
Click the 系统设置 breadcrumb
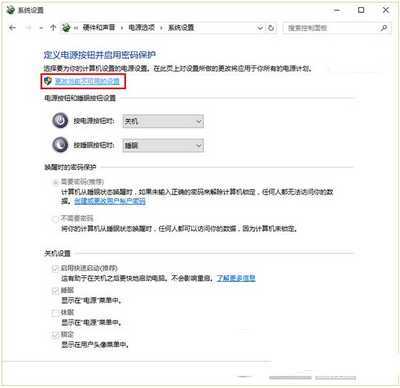pyautogui.click(x=181, y=28)
